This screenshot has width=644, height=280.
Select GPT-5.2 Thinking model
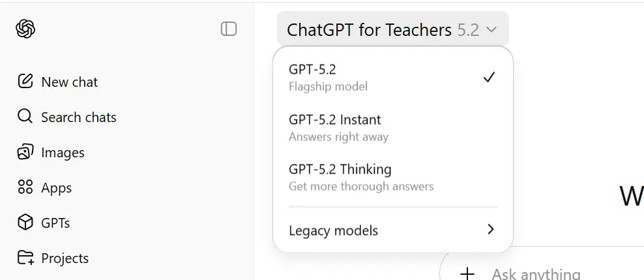(393, 178)
